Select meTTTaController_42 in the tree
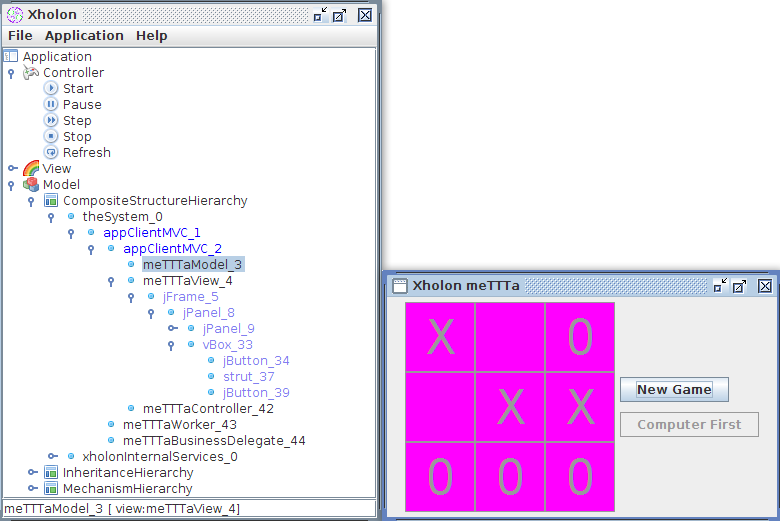Viewport: 780px width, 521px height. pyautogui.click(x=208, y=409)
